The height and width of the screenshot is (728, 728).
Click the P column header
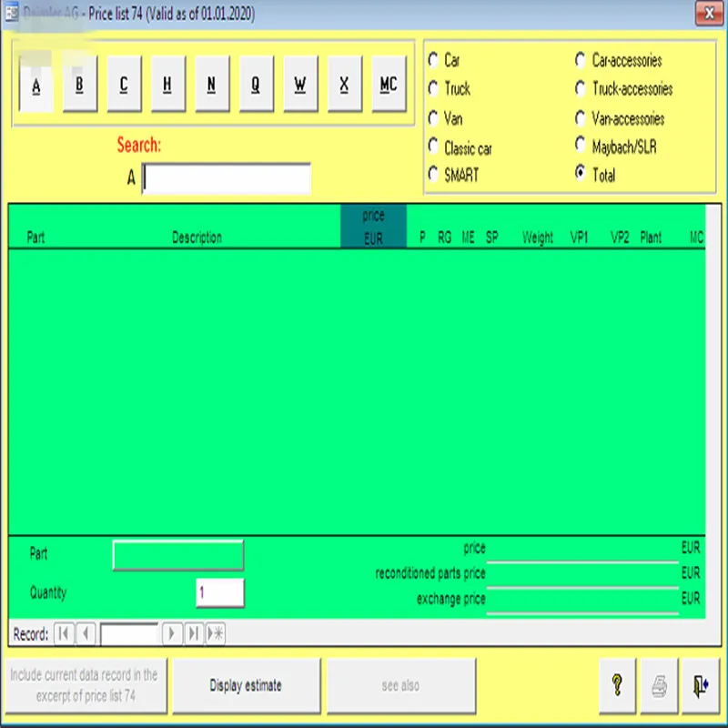422,238
